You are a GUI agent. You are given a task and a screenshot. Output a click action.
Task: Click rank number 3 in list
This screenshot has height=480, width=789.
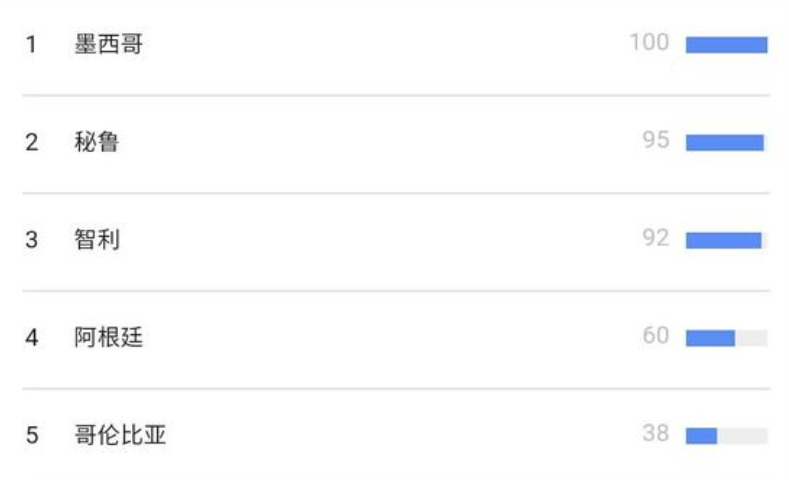[x=32, y=239]
